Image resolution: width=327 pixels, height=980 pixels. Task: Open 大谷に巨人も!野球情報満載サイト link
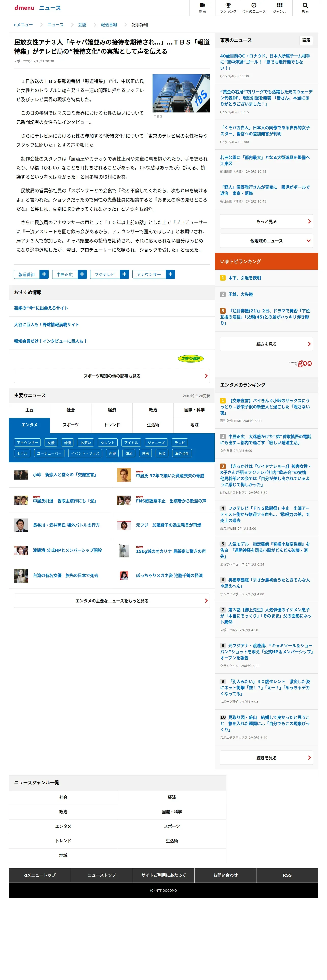tap(46, 325)
